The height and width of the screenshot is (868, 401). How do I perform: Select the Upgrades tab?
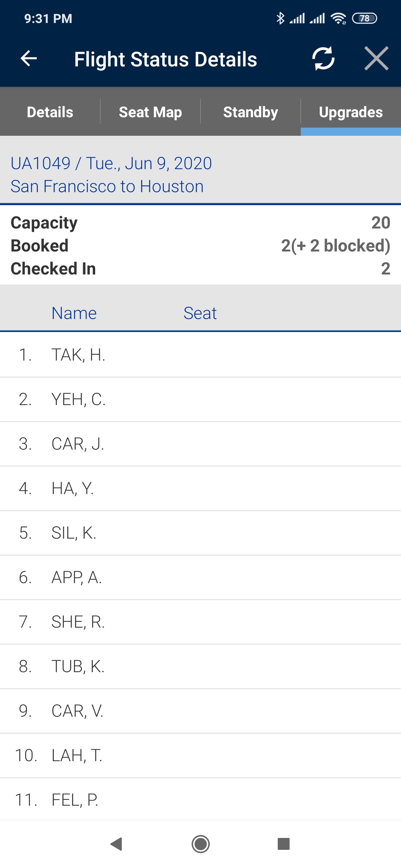[x=351, y=112]
